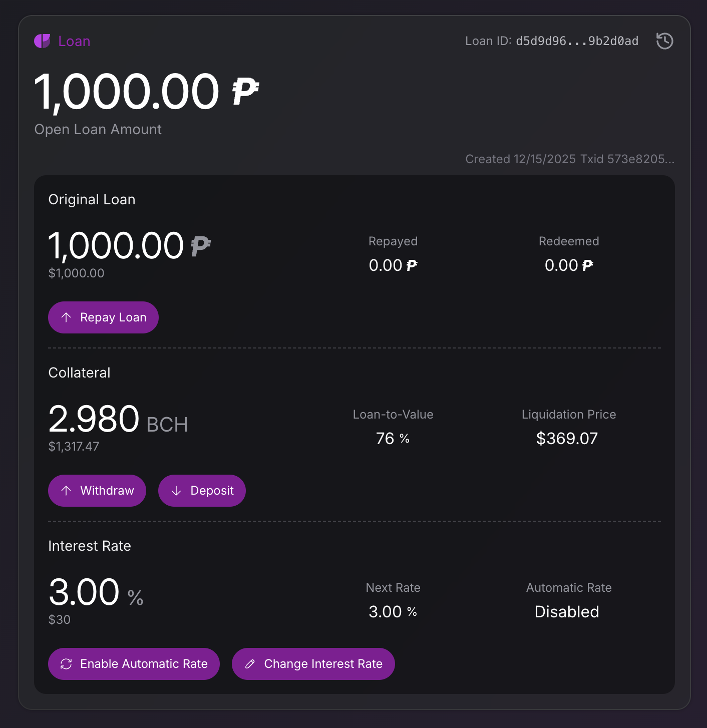Deposit additional collateral
Screen dimensions: 707x728
pyautogui.click(x=202, y=491)
